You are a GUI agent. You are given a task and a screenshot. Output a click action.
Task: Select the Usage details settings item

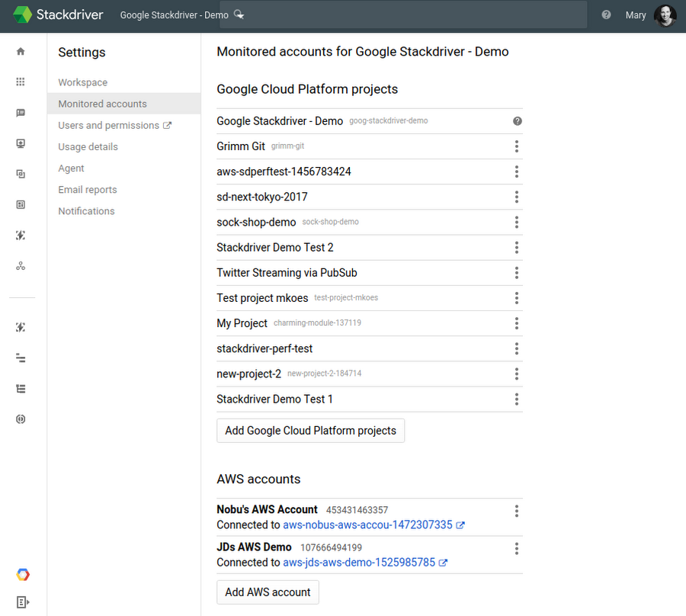click(x=123, y=146)
